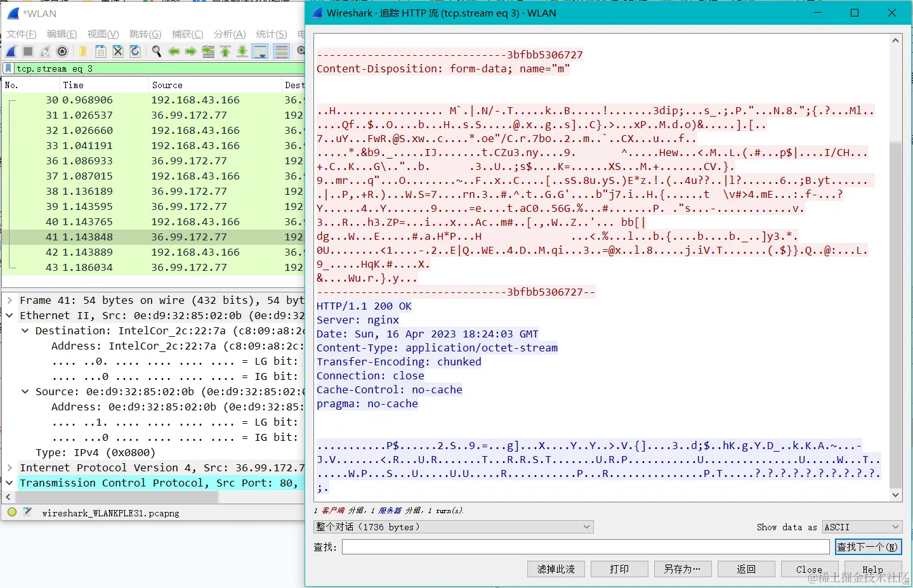913x588 pixels.
Task: Click the 返回 button
Action: coord(746,569)
